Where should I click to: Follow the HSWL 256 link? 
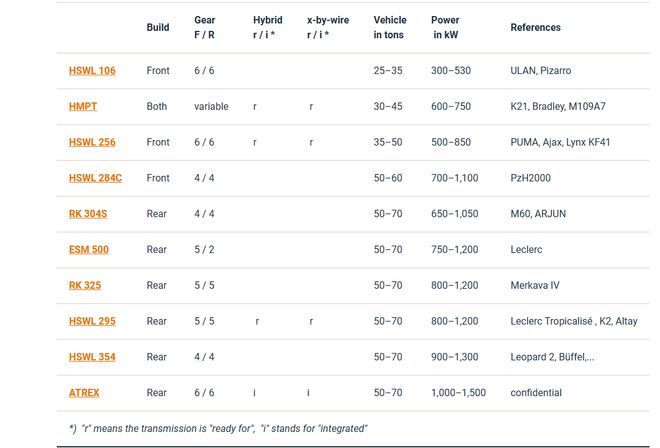[92, 142]
